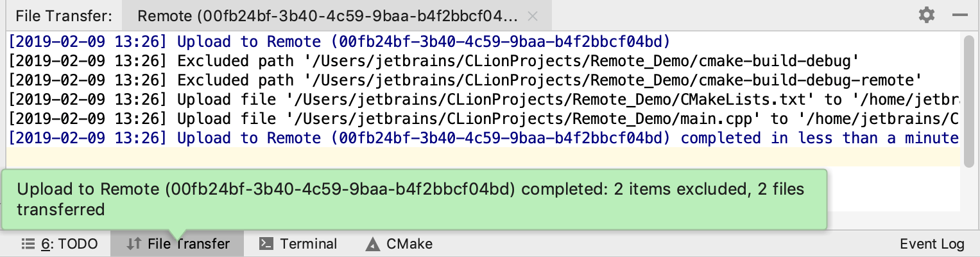This screenshot has height=257, width=980.
Task: Open the Event Log
Action: 932,244
